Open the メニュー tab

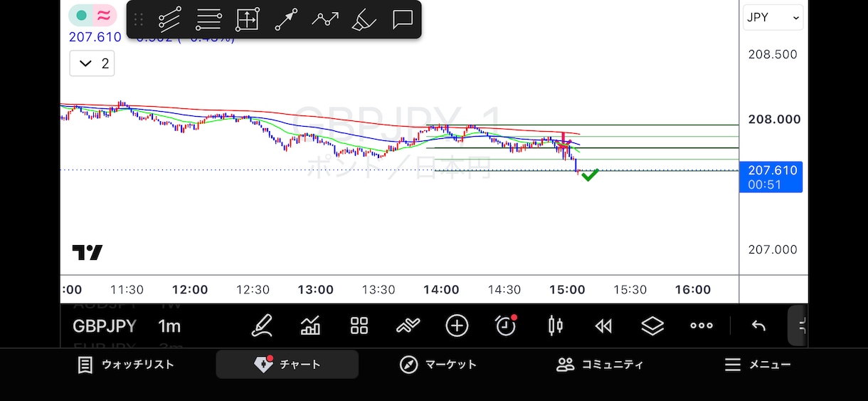point(758,365)
